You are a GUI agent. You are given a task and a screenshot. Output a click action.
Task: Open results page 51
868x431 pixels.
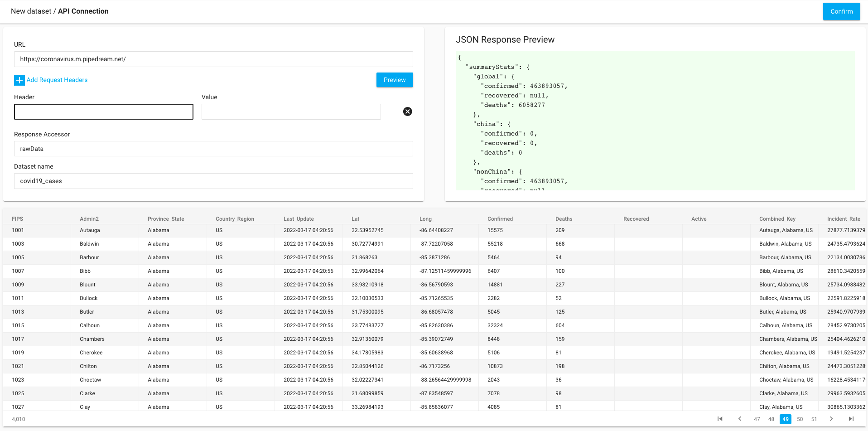[814, 419]
